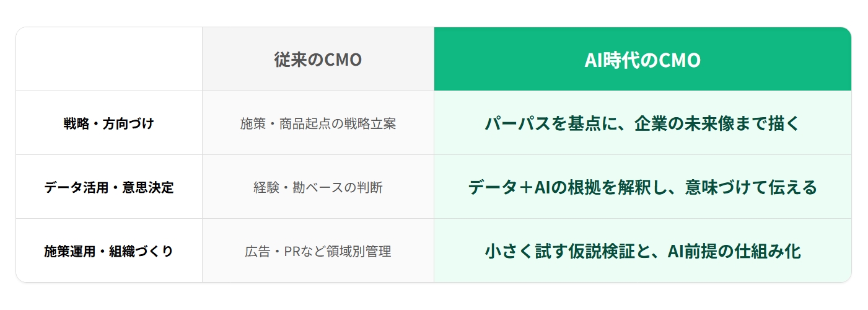Click the phrase 意味づけて伝える
The width and height of the screenshot is (868, 310).
750,187
